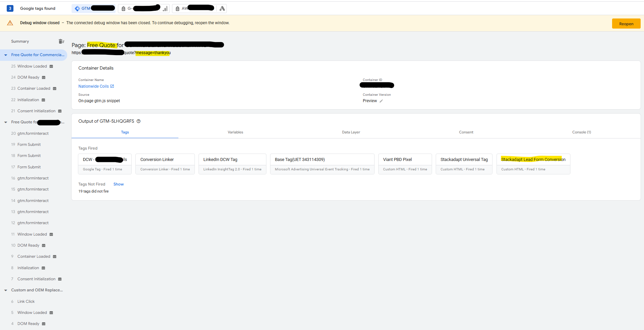Open the Data Layer tab

click(351, 132)
